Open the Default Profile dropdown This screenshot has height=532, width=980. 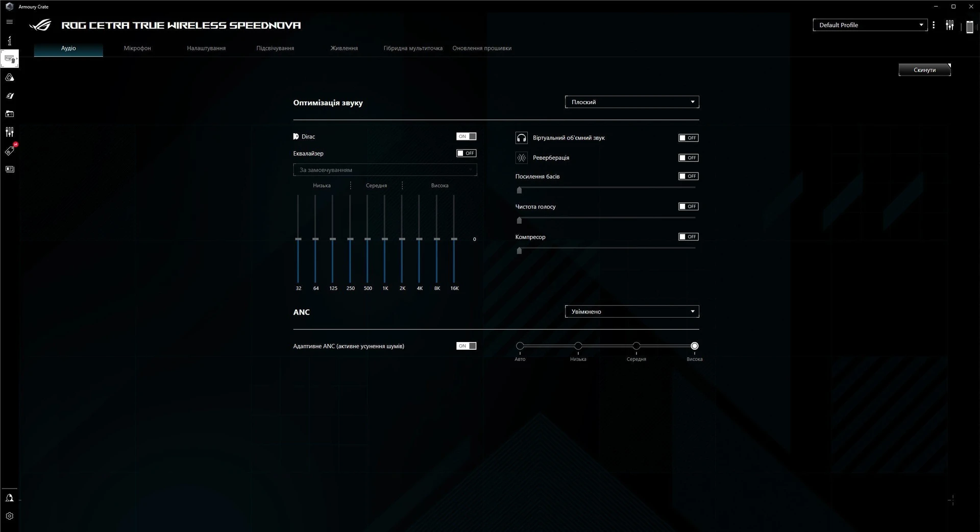coord(870,25)
